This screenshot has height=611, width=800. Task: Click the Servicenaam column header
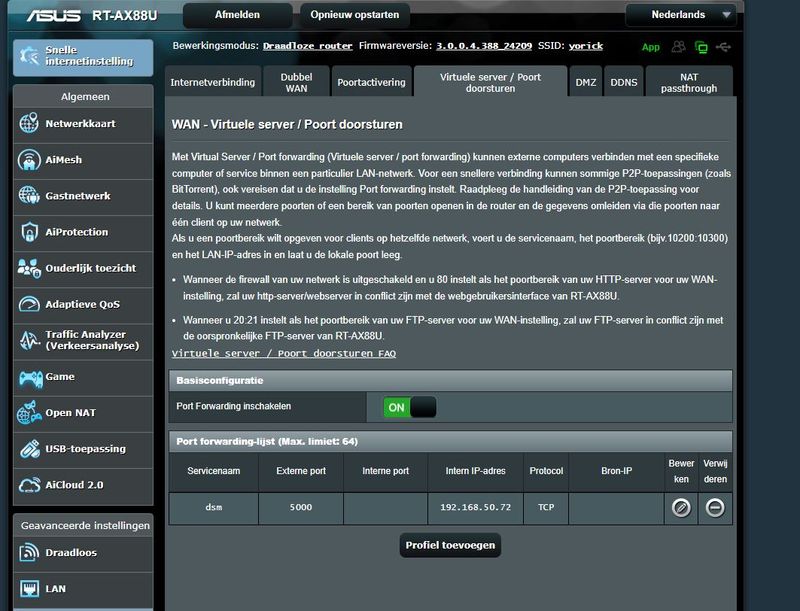click(x=213, y=471)
